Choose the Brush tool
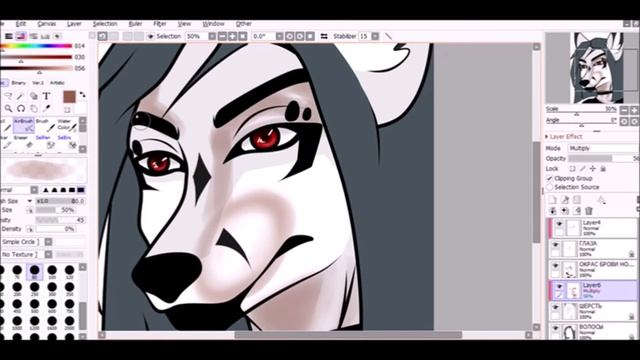Image resolution: width=640 pixels, height=360 pixels. [x=44, y=125]
